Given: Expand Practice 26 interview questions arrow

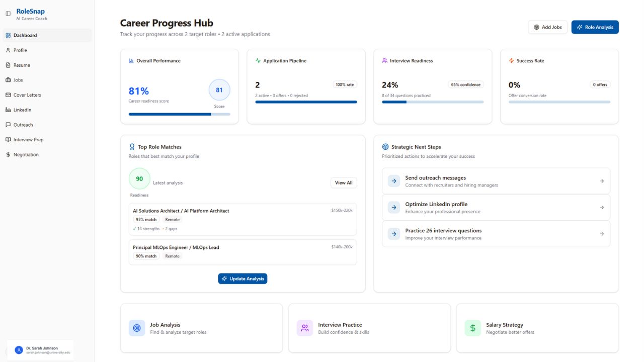Looking at the screenshot, I should (602, 234).
